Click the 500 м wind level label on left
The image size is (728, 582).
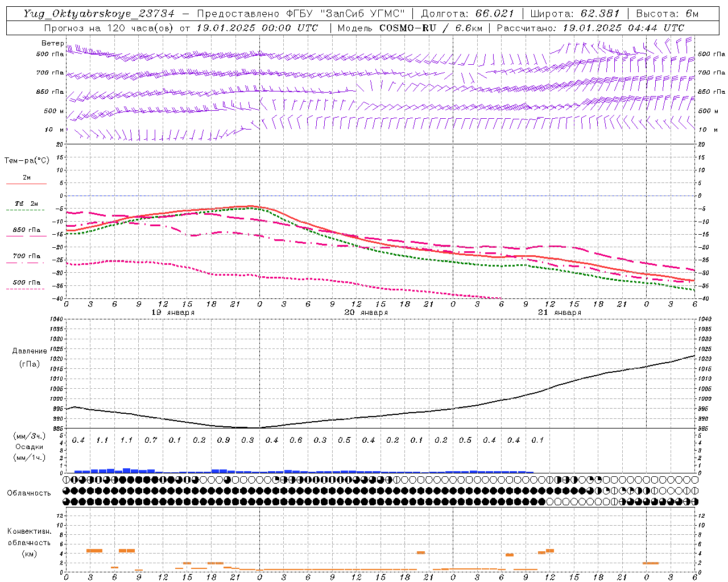coord(53,111)
